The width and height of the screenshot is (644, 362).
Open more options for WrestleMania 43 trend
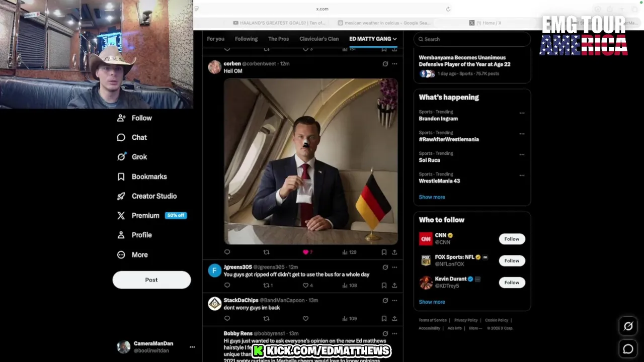pyautogui.click(x=522, y=175)
